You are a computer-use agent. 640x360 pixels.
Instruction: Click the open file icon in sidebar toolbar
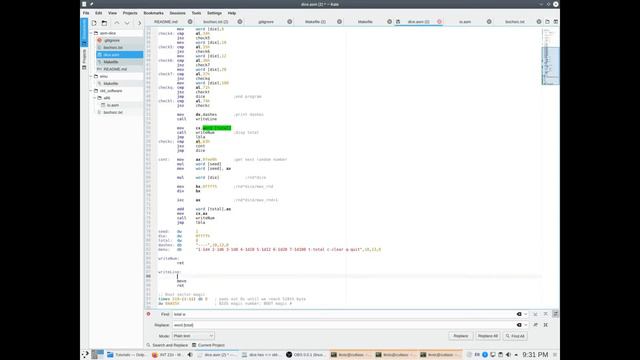tap(104, 23)
